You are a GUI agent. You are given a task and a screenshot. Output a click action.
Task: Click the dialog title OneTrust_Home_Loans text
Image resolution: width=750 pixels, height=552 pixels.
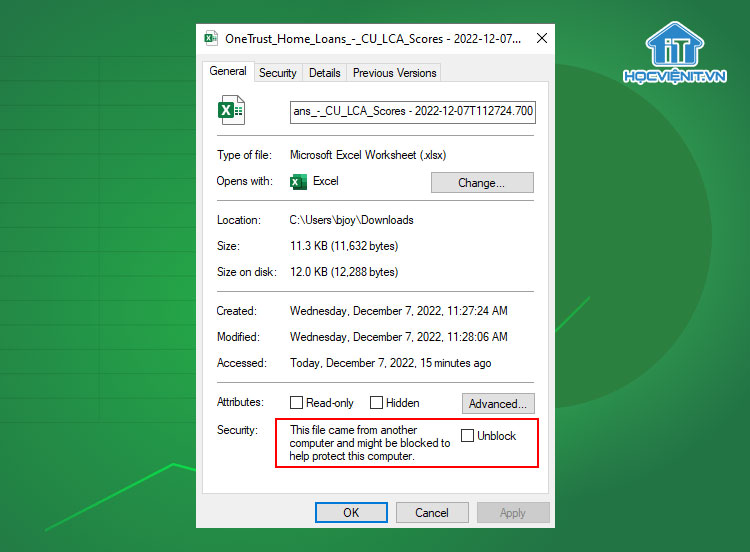[x=373, y=39]
